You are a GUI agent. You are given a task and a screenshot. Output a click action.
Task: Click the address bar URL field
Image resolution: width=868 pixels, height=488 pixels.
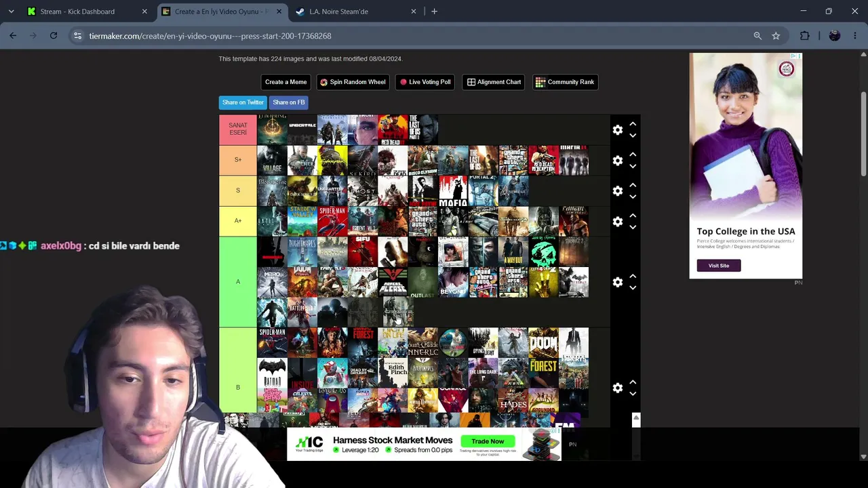(x=414, y=36)
